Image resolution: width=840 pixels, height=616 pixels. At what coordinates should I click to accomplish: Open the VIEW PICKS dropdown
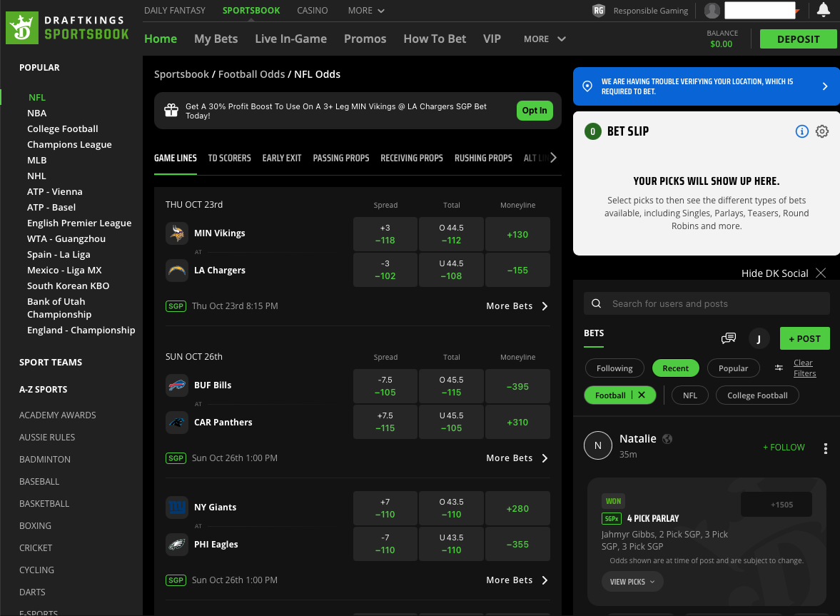coord(632,581)
